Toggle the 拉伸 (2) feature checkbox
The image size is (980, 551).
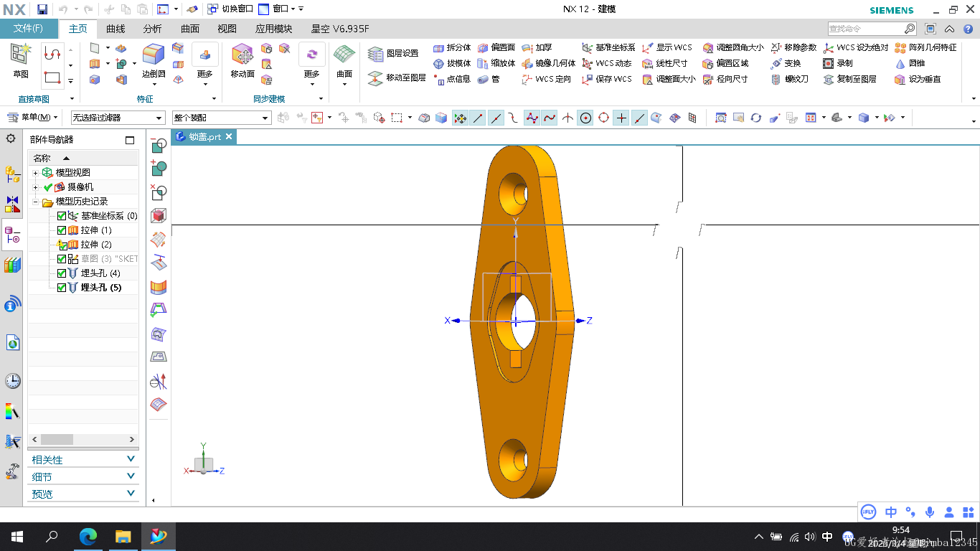tap(62, 245)
